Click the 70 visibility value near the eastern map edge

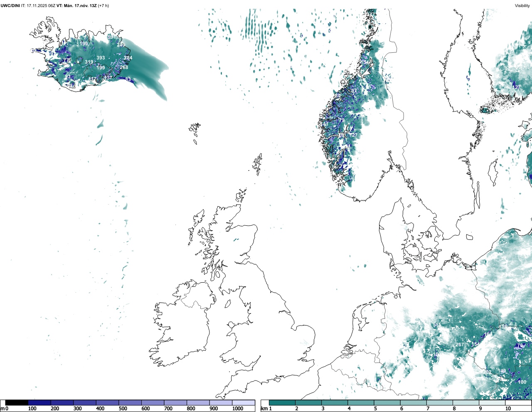click(x=520, y=345)
